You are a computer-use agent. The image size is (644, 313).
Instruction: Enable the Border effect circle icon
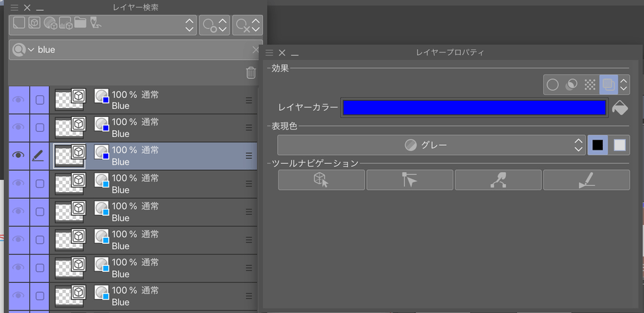tap(553, 85)
